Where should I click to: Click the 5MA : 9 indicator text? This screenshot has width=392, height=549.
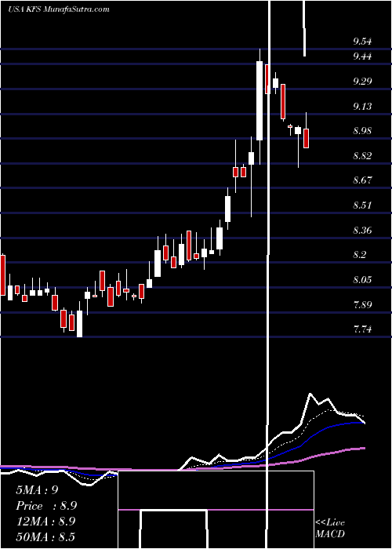[x=37, y=490]
